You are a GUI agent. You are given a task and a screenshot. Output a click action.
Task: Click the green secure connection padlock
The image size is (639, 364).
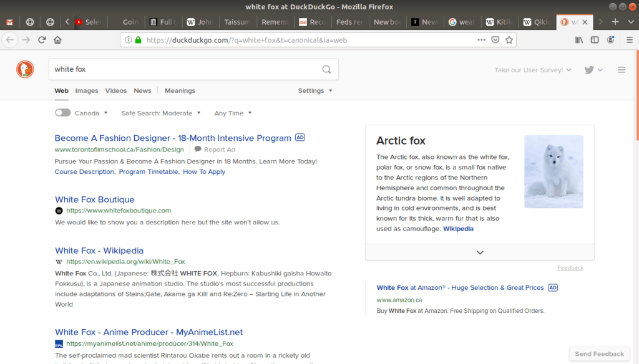138,40
